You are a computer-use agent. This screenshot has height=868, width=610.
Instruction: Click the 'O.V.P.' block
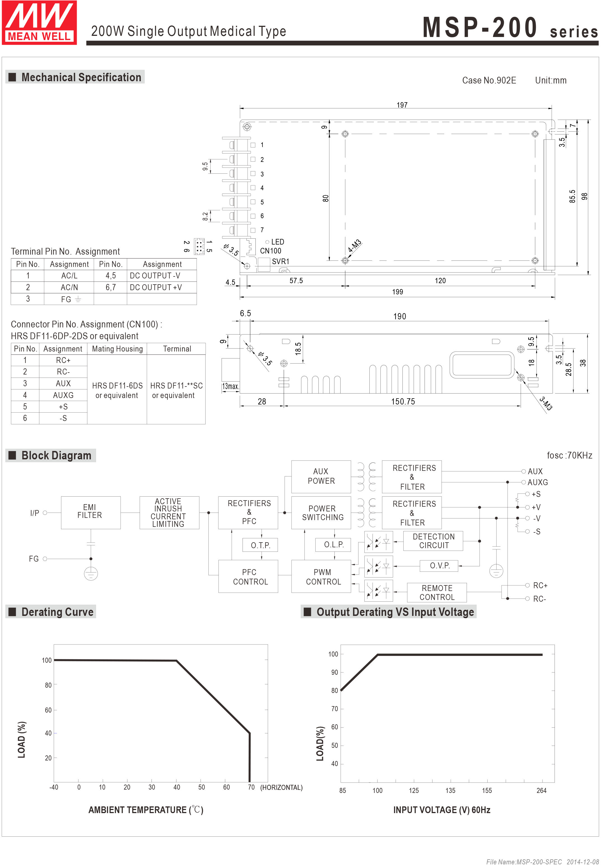(439, 566)
